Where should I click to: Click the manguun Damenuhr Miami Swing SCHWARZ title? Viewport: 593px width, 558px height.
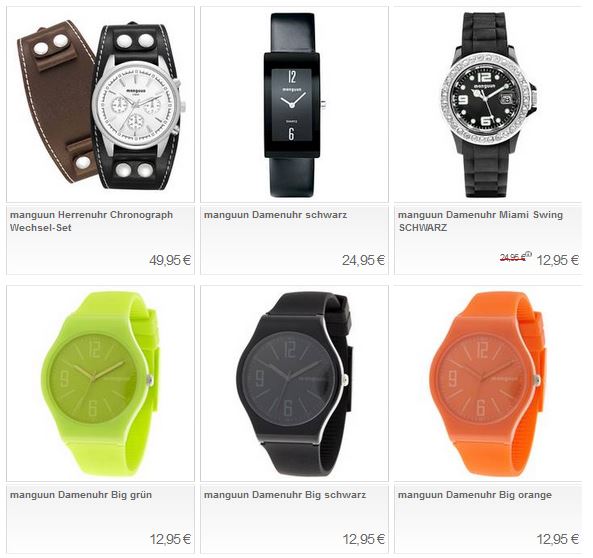[480, 221]
